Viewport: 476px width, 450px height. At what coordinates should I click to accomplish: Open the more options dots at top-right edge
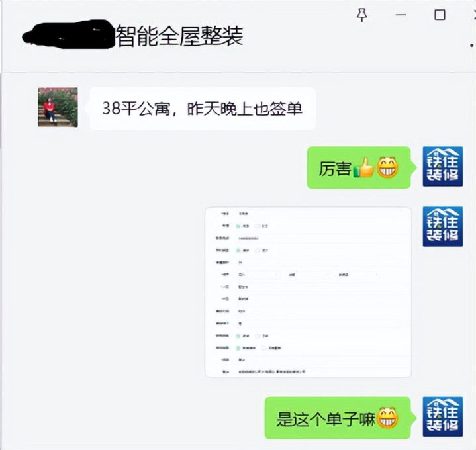pyautogui.click(x=471, y=45)
